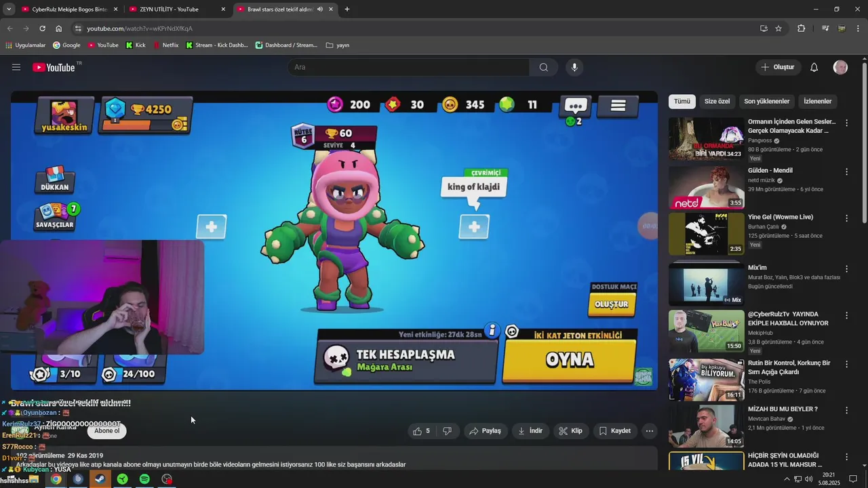Screen dimensions: 868x488
Task: Click the OYNA play button in video
Action: [570, 360]
